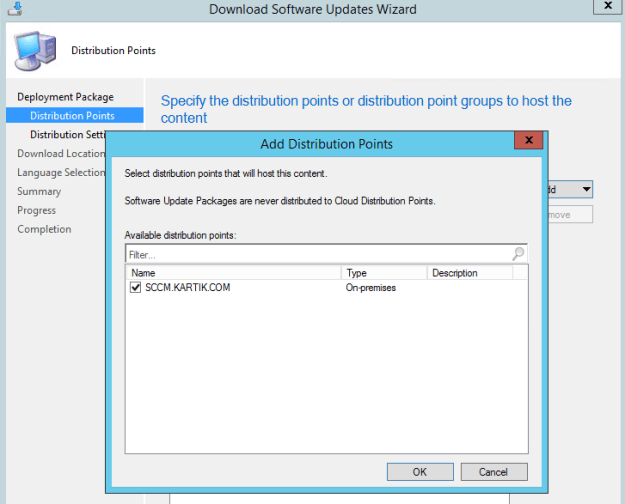
Task: Cancel the Add Distribution Points dialog
Action: click(494, 472)
